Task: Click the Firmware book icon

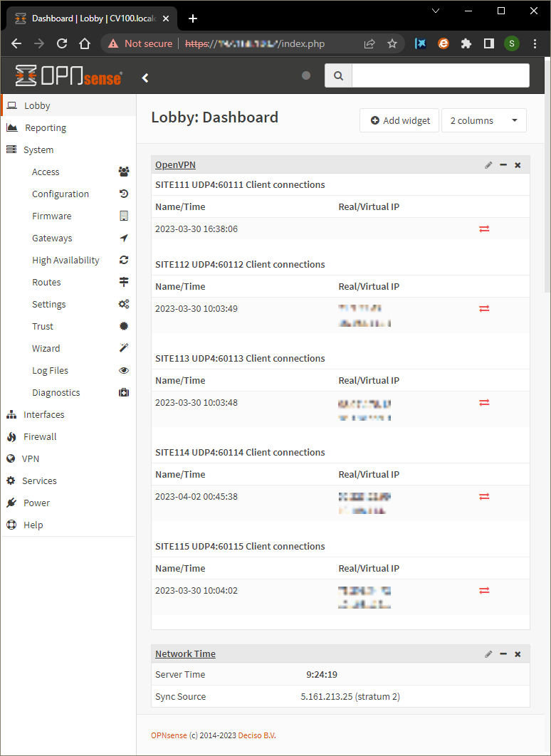Action: (123, 216)
